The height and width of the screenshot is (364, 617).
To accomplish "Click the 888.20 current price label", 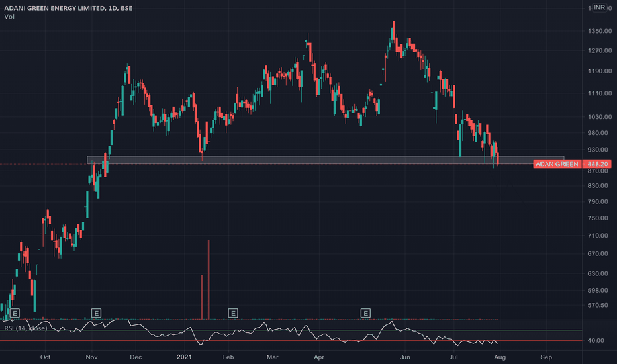I will pos(597,164).
